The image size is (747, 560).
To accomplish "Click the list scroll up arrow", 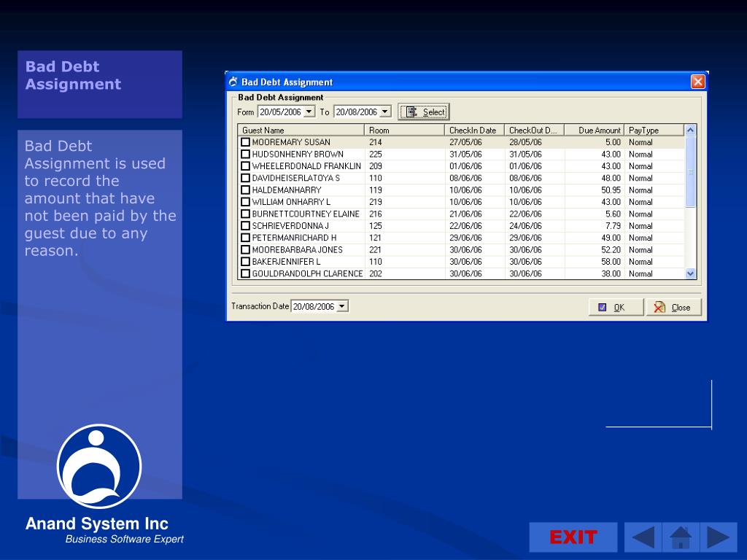I will [x=690, y=130].
